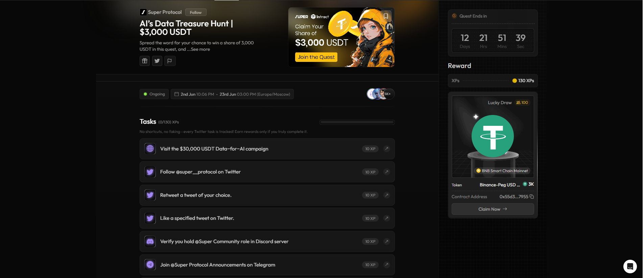Click the Tether token prize image
Viewport: 644px width, 278px height.
pyautogui.click(x=493, y=136)
